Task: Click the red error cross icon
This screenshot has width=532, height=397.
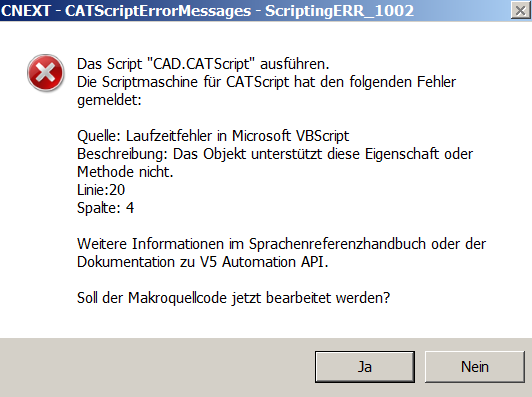Action: (45, 73)
